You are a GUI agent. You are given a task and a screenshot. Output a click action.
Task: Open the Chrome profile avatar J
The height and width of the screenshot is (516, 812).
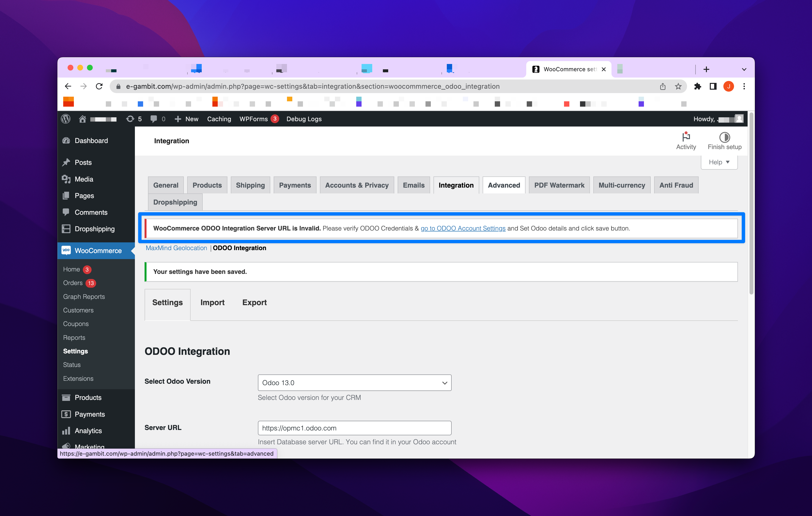(728, 86)
